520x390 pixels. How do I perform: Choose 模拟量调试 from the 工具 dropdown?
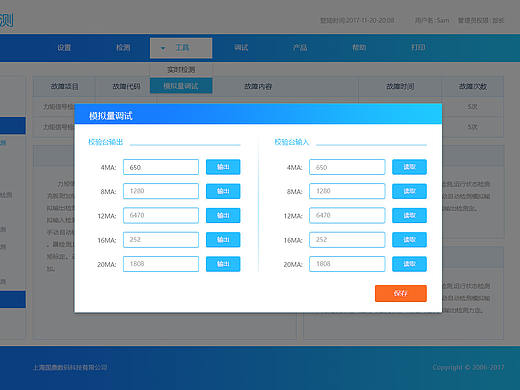click(181, 86)
